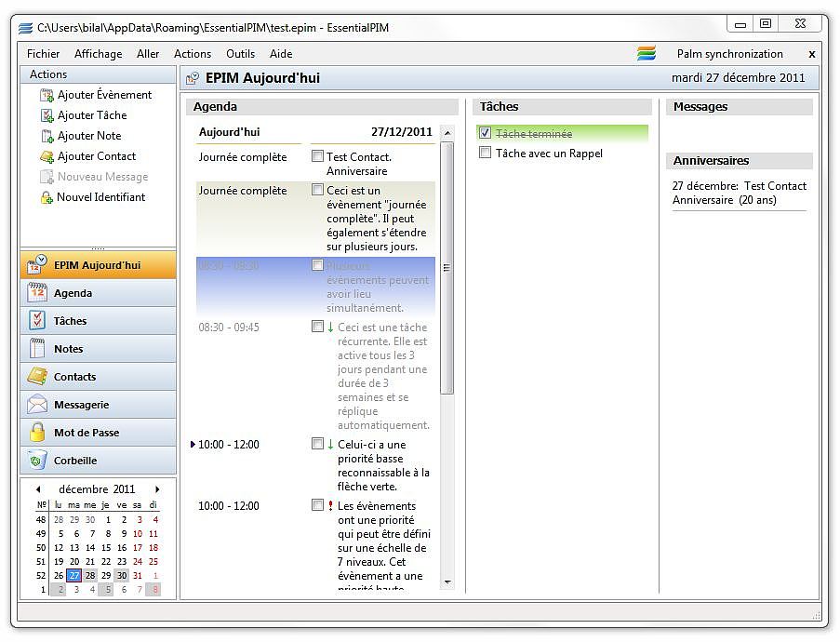Tick checkbox for 'Plusieurs évènements' entry
The image size is (840, 642).
(318, 265)
